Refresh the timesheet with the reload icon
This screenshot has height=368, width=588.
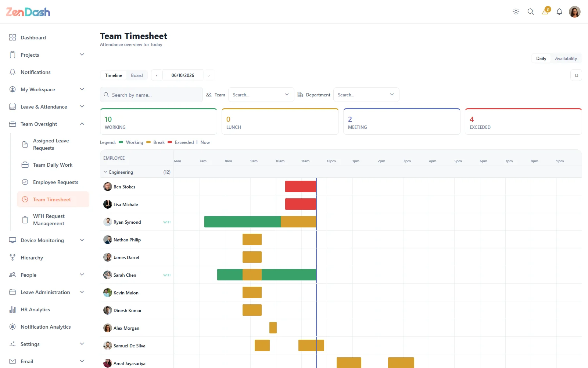[576, 75]
